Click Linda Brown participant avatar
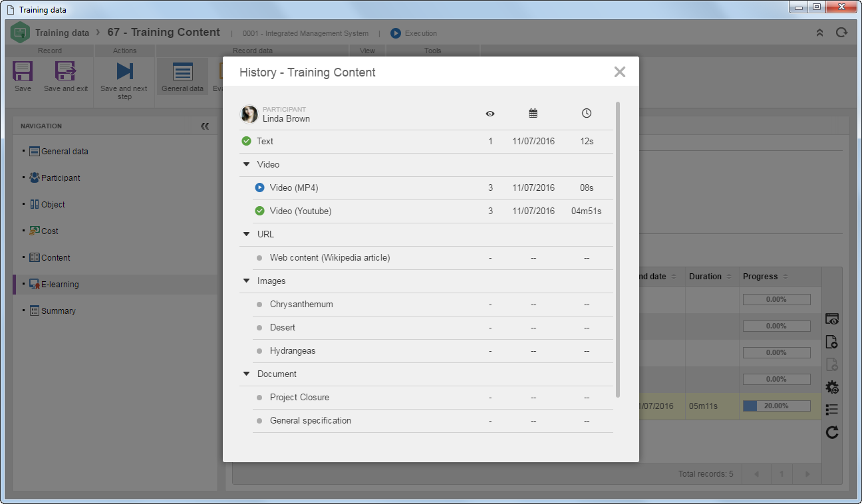862x504 pixels. pos(249,114)
